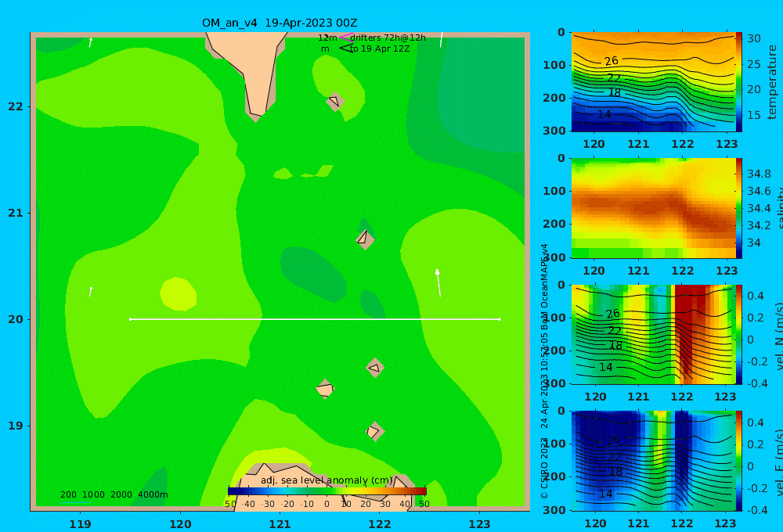Click the 26 contour label in temperature panel
Image resolution: width=783 pixels, height=532 pixels.
tap(612, 61)
